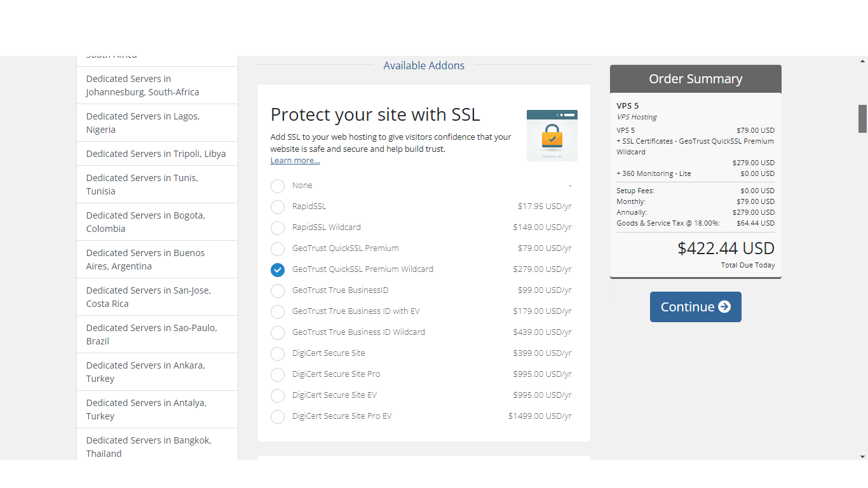This screenshot has height=488, width=868.
Task: Open Dedicated Servers in Tunis, Tunisia
Action: (157, 184)
